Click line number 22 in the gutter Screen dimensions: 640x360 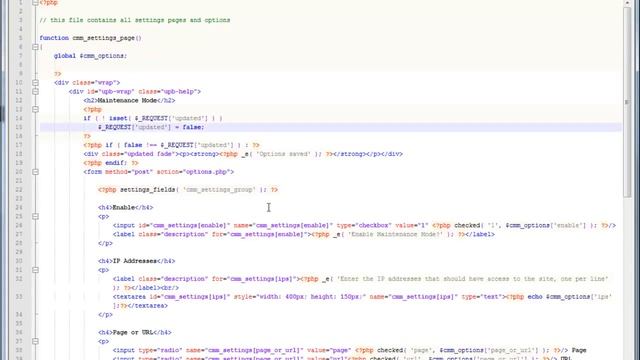coord(19,190)
